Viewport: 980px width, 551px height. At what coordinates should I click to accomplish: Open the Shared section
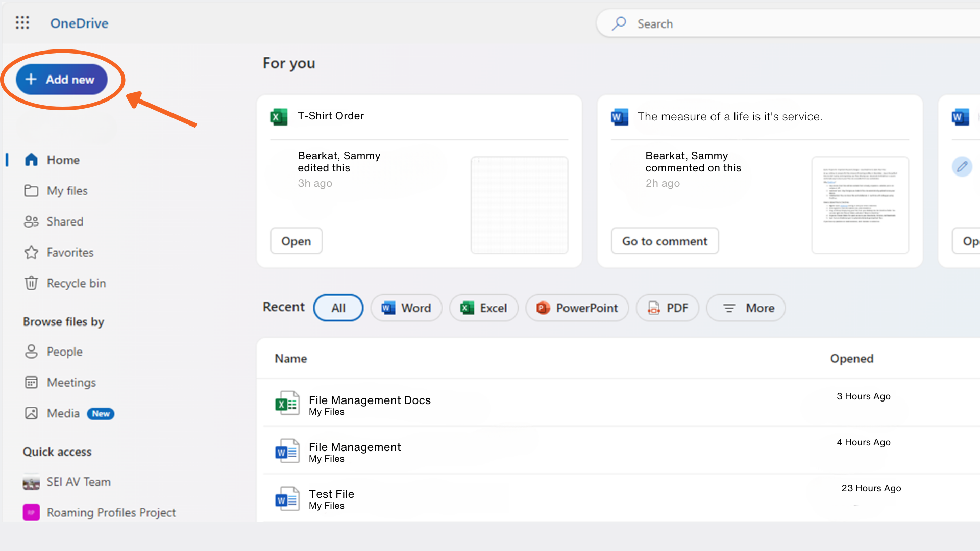point(65,221)
